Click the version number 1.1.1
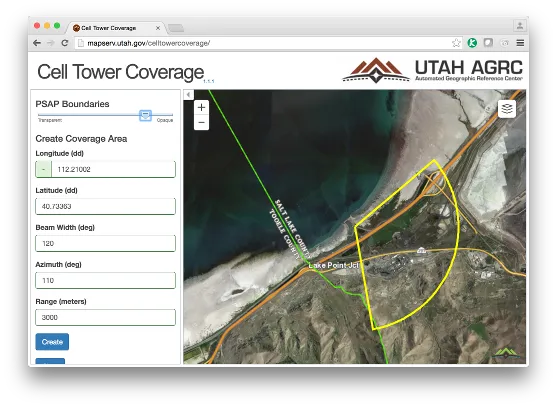Viewport: 557px width, 407px height. (209, 81)
